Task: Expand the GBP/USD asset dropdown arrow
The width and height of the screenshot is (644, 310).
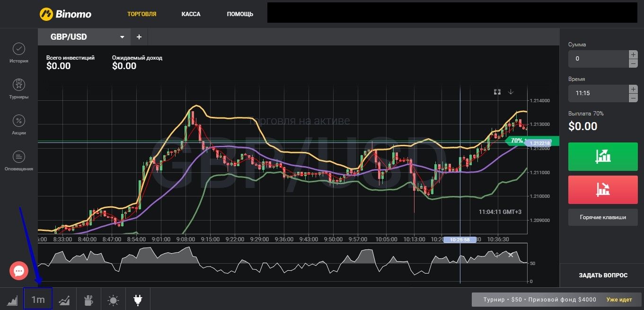Action: click(122, 37)
